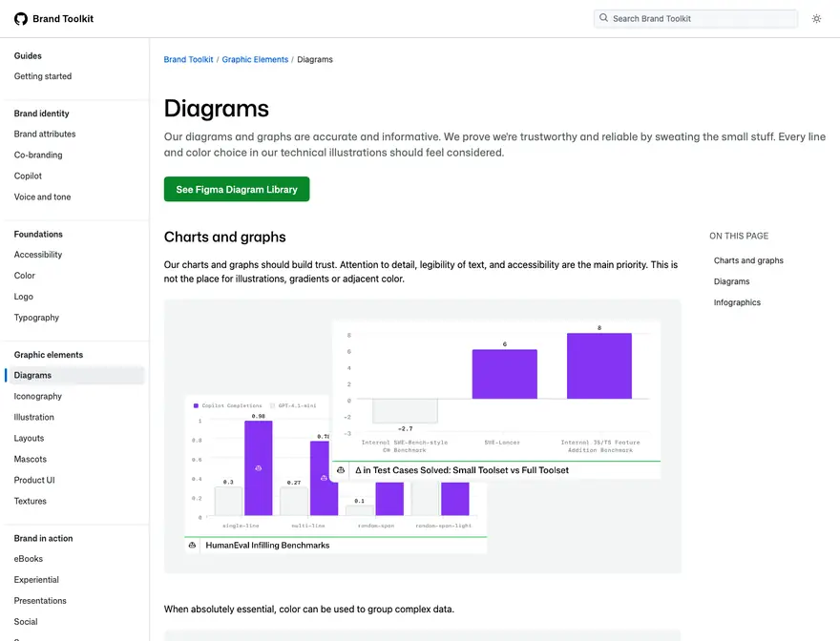Click the Diagrams page title

click(217, 108)
